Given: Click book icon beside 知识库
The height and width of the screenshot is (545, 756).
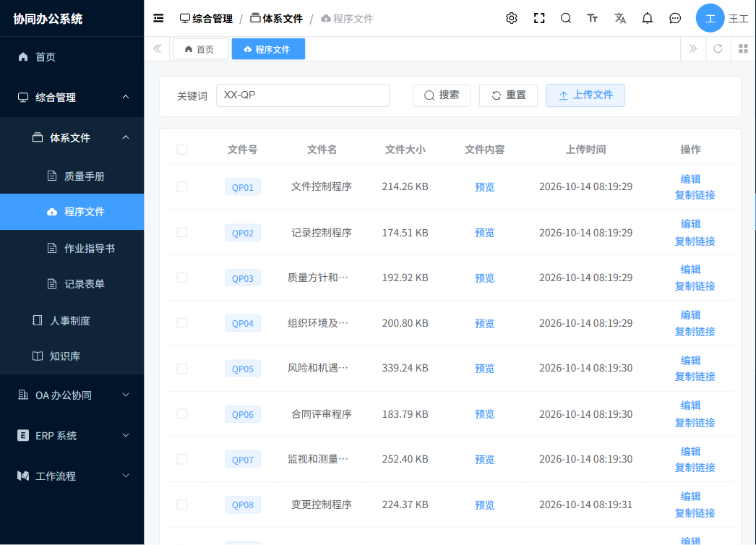Looking at the screenshot, I should 37,356.
